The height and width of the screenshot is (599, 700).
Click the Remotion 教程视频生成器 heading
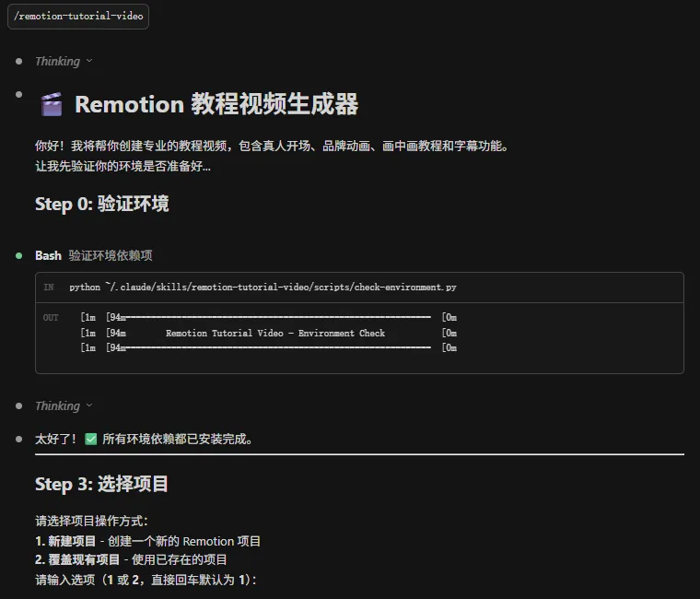216,104
